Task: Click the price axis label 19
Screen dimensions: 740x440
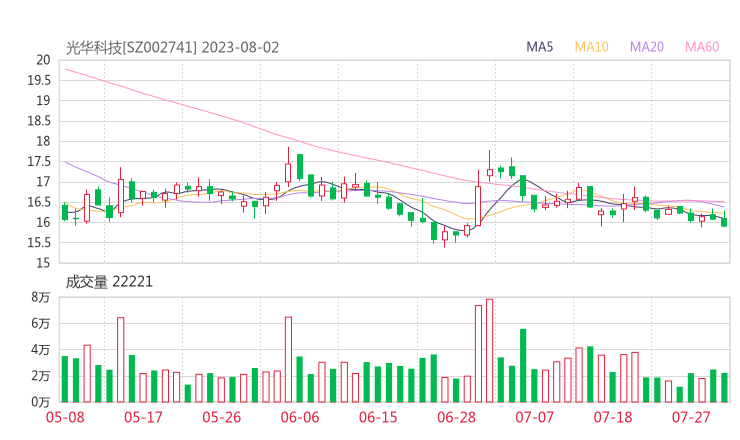Action: (x=43, y=101)
